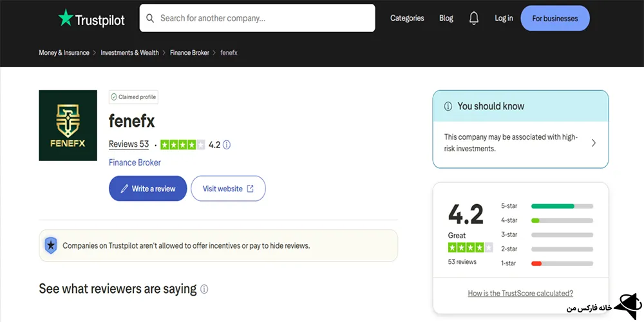Click the For businesses button
The image size is (644, 322).
(554, 18)
